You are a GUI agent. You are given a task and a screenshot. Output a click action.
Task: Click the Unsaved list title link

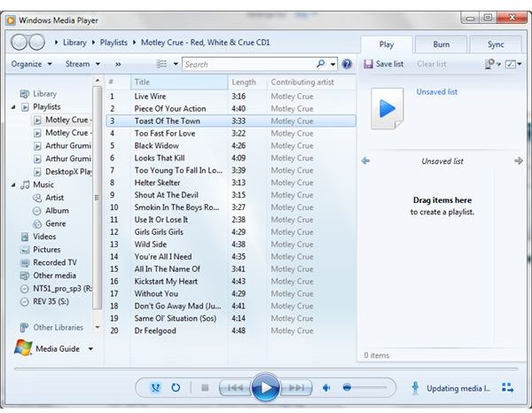click(x=436, y=92)
